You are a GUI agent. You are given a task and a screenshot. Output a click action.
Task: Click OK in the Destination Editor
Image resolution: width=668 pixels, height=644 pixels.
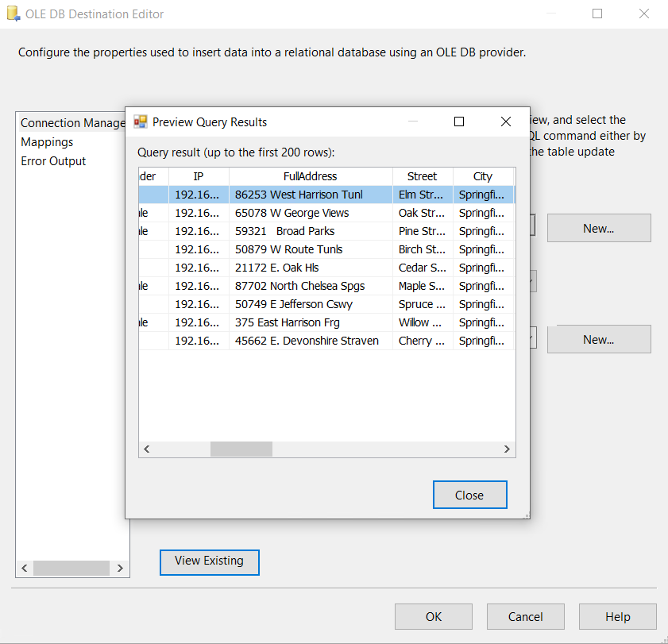pos(433,617)
